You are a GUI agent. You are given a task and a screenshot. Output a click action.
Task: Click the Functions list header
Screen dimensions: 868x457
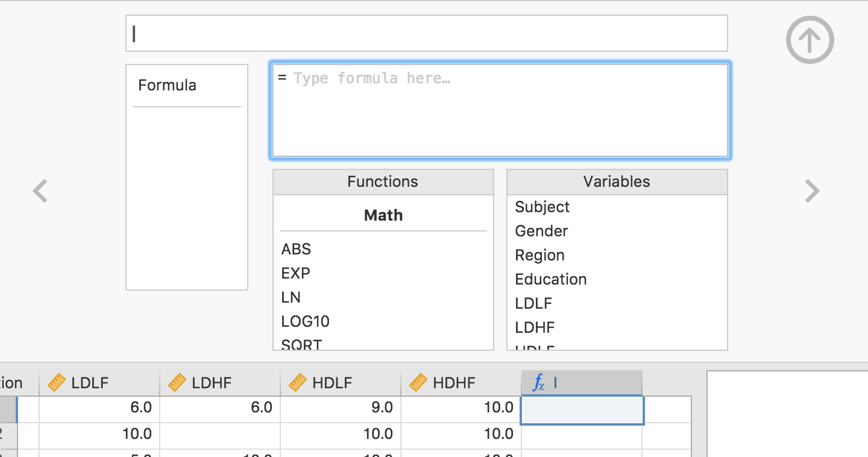383,181
